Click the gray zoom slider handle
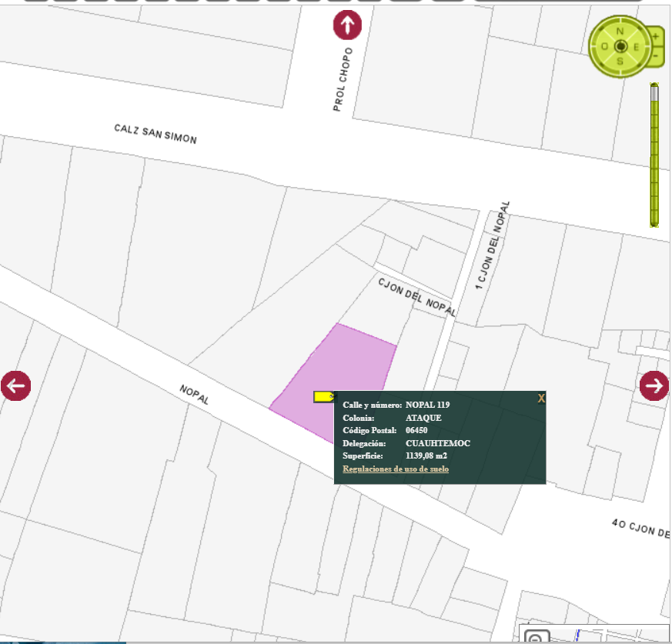 [x=654, y=93]
